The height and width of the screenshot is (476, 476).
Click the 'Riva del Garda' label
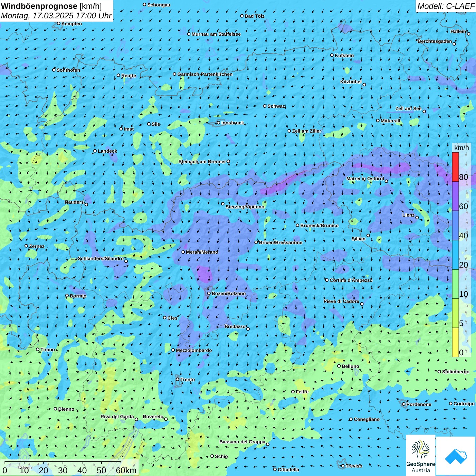pos(117,417)
